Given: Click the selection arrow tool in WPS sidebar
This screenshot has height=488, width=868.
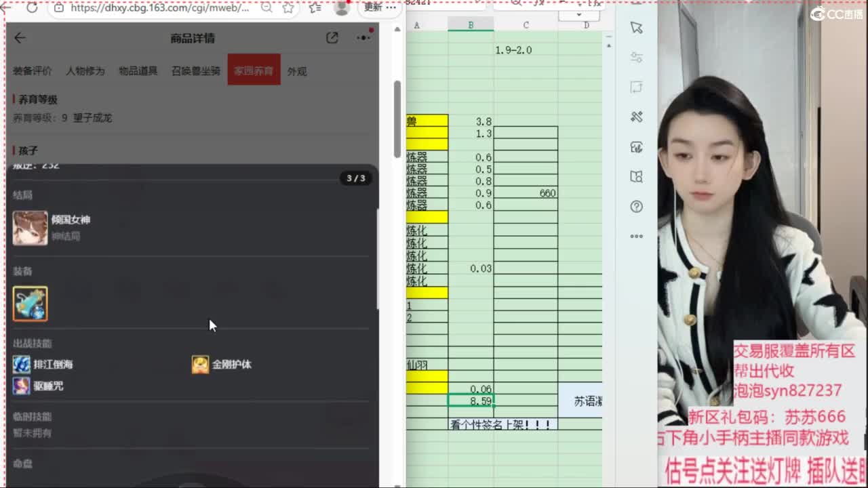Looking at the screenshot, I should (636, 27).
